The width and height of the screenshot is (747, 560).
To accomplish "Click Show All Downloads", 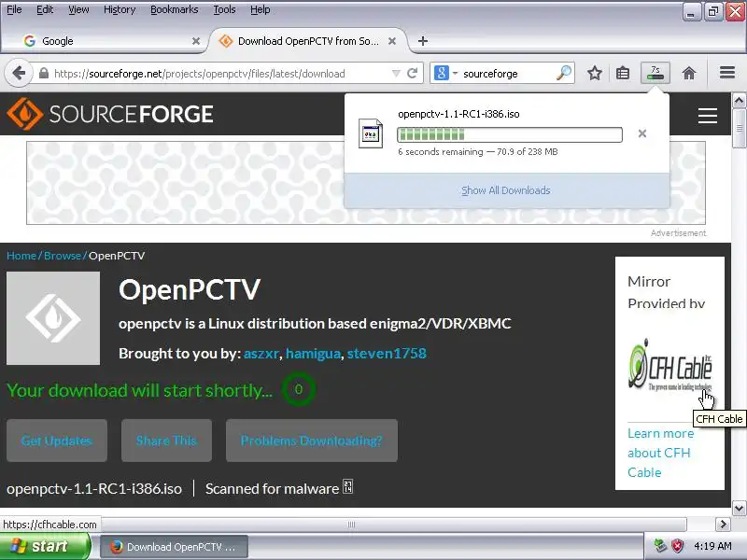I will (506, 190).
